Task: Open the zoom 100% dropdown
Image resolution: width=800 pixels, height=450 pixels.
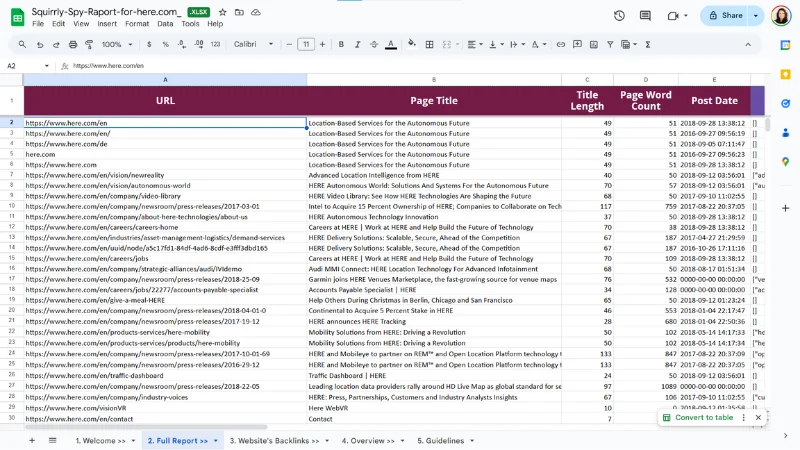Action: click(115, 44)
